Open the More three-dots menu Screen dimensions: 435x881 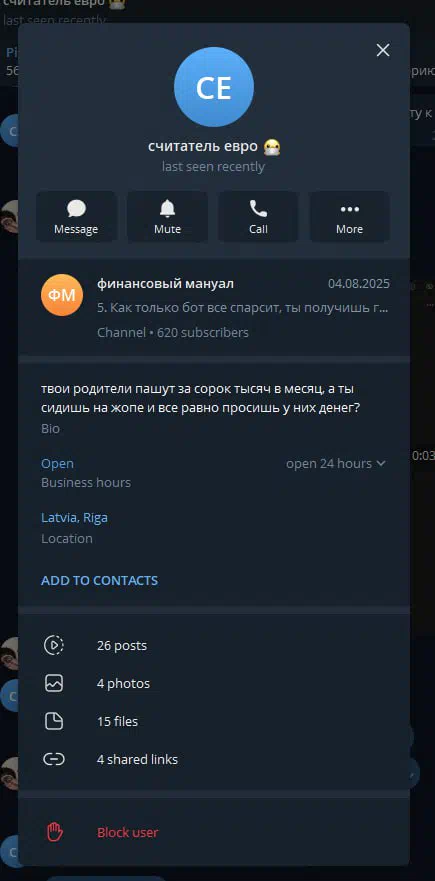tap(350, 210)
